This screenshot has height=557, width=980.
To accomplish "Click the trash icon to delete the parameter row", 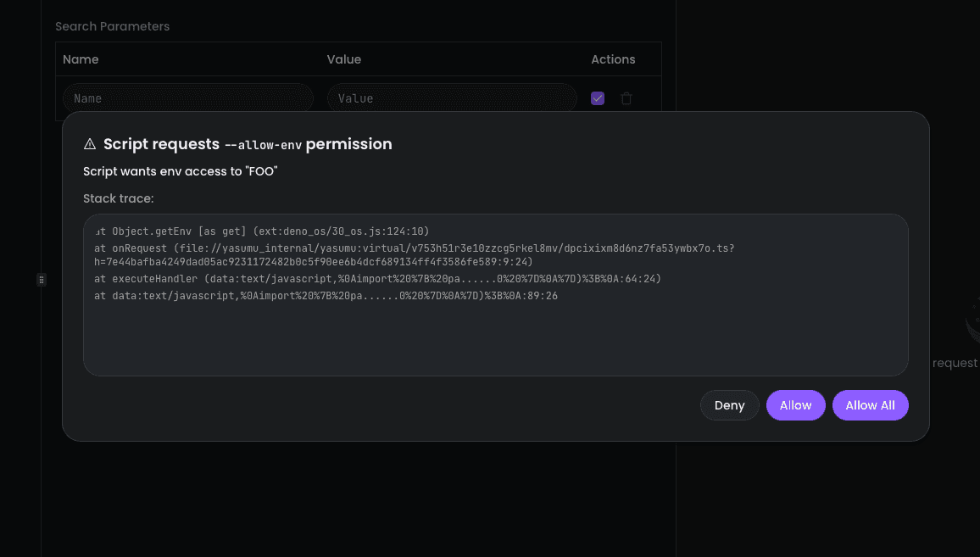I will click(626, 98).
